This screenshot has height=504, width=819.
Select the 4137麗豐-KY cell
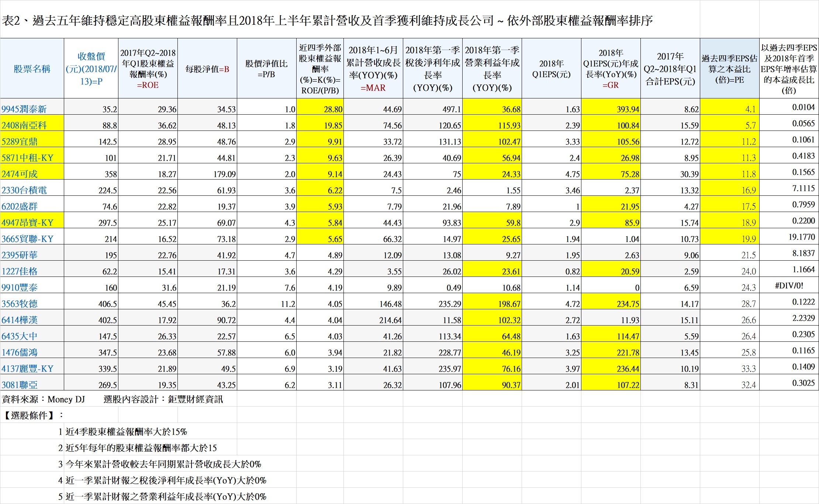(32, 366)
